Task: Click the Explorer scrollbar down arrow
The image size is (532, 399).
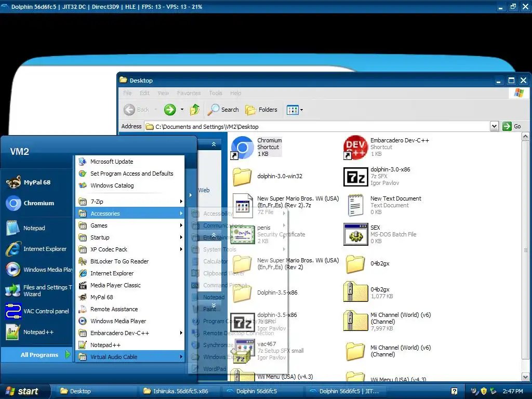Action: [x=526, y=377]
